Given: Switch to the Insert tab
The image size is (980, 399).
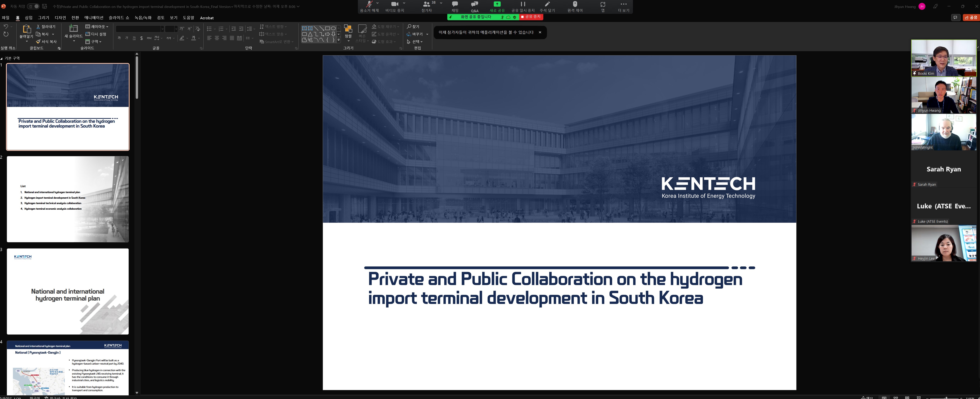Looking at the screenshot, I should click(29, 18).
